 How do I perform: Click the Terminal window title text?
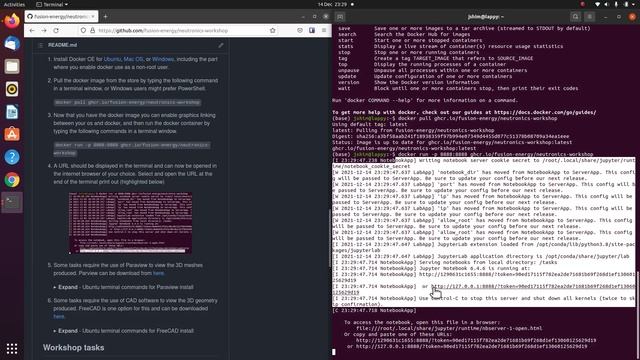486,17
